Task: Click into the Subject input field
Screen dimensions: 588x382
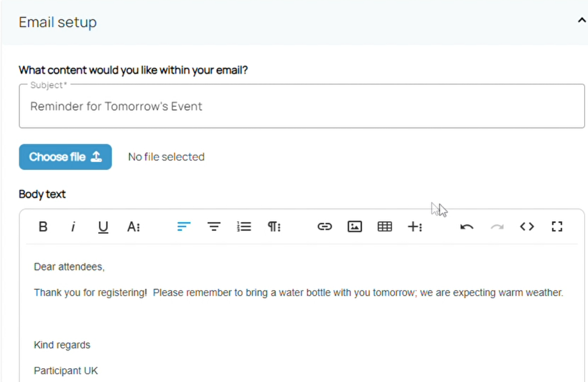Action: click(302, 106)
